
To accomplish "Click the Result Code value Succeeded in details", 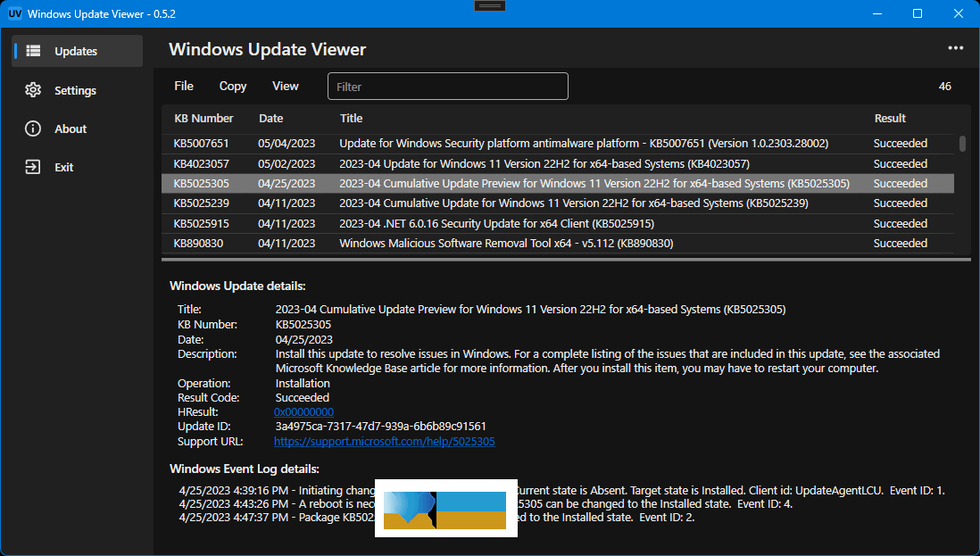I will click(x=303, y=398).
